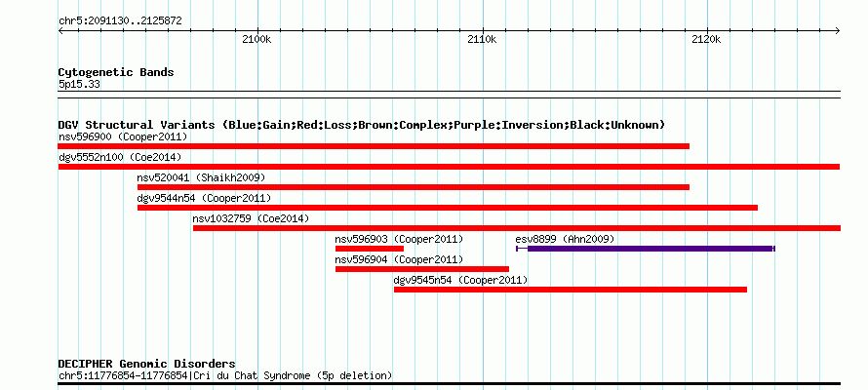Click the 2110k ruler tick label

[482, 40]
